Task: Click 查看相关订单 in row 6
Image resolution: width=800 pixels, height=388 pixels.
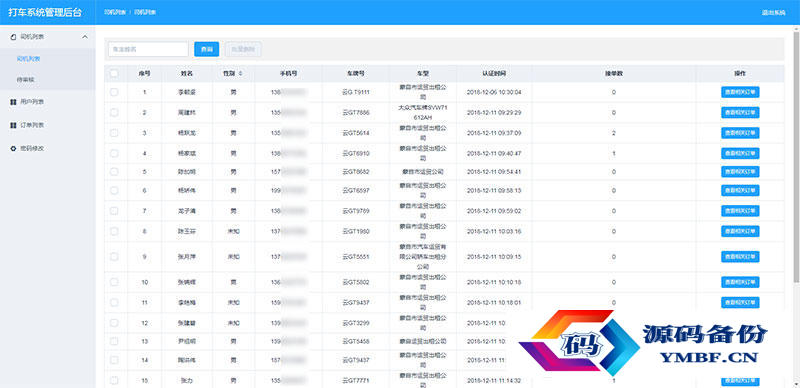Action: pos(740,190)
